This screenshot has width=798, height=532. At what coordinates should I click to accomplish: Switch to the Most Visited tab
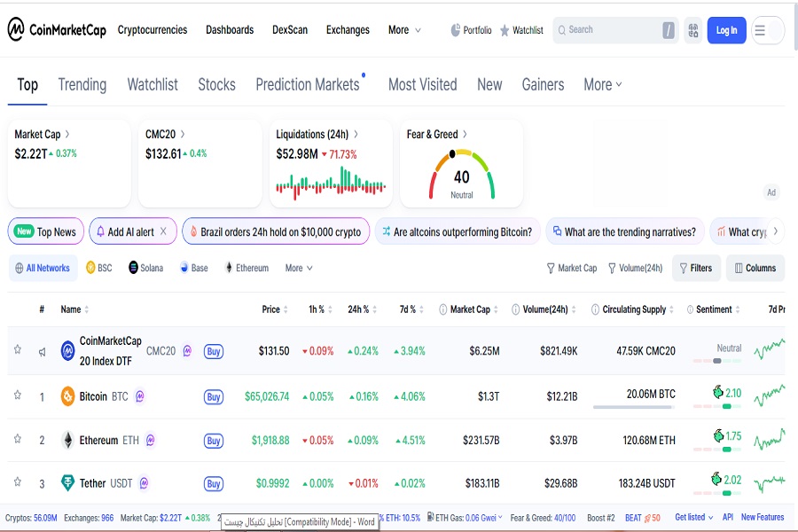(x=423, y=84)
